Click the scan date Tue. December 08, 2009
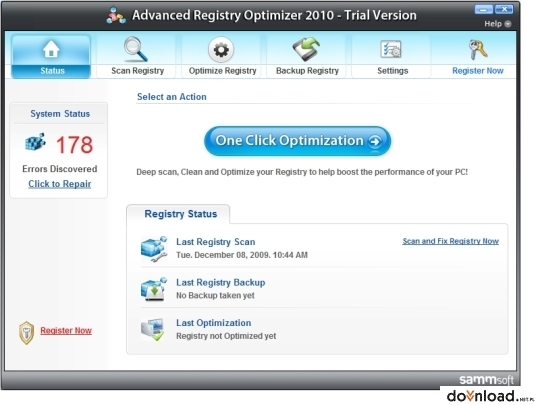Screen dimensions: 540x405 pos(242,255)
